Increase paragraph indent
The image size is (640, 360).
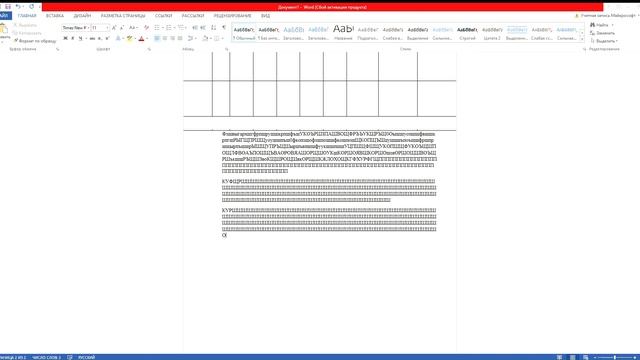pos(203,28)
